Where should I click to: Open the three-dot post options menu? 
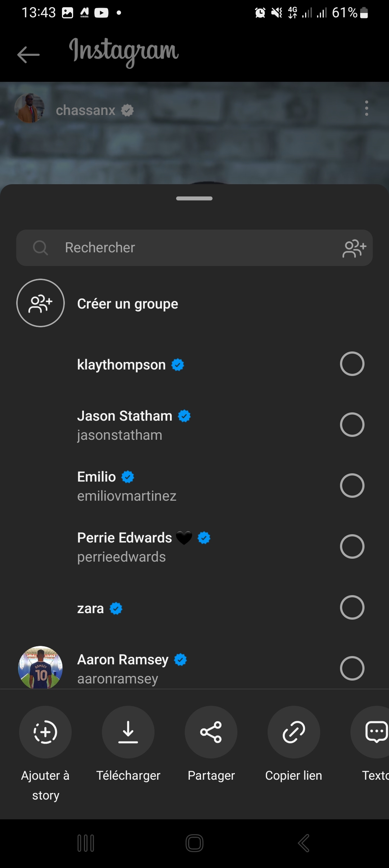pyautogui.click(x=366, y=108)
